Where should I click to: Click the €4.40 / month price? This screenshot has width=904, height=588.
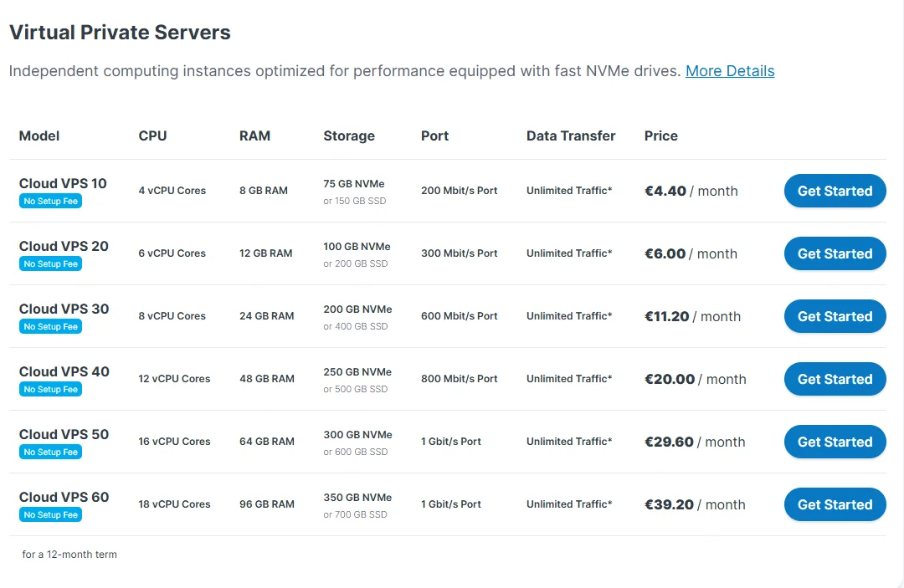pyautogui.click(x=691, y=191)
